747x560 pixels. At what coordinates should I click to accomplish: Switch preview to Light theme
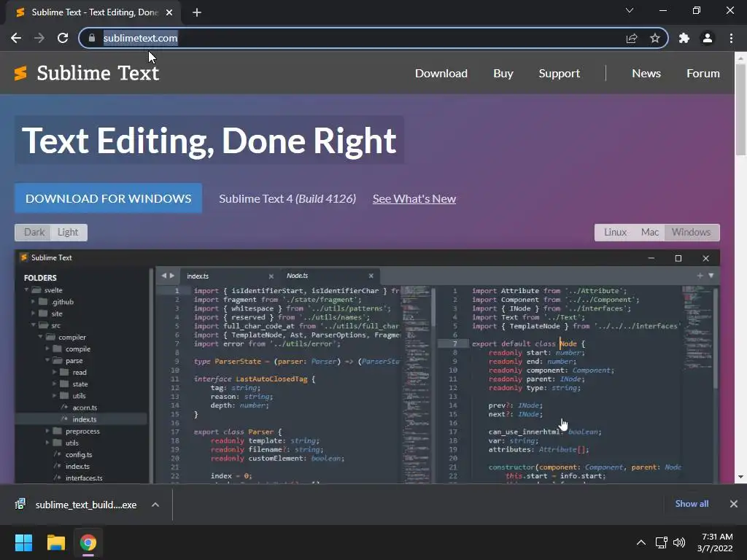(68, 233)
